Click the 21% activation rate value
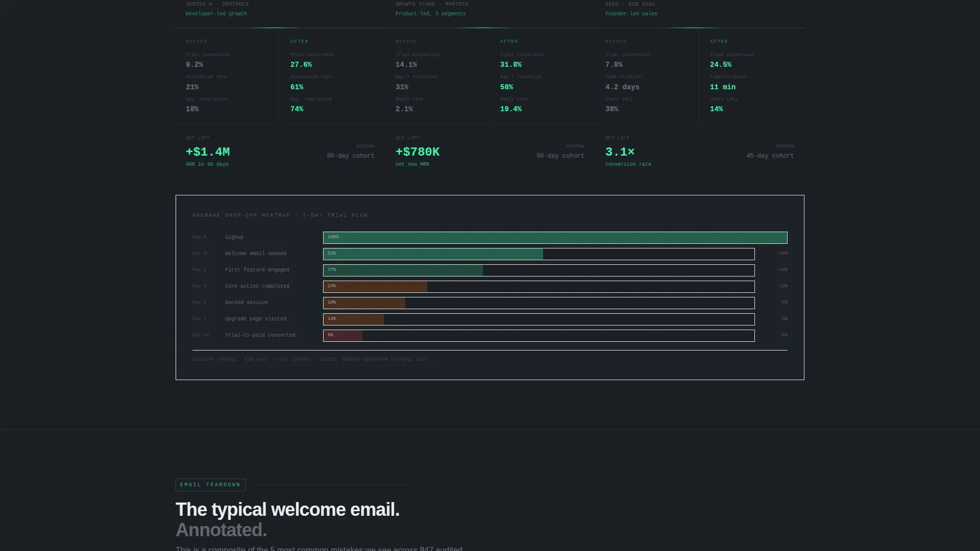980x551 pixels. (x=192, y=87)
